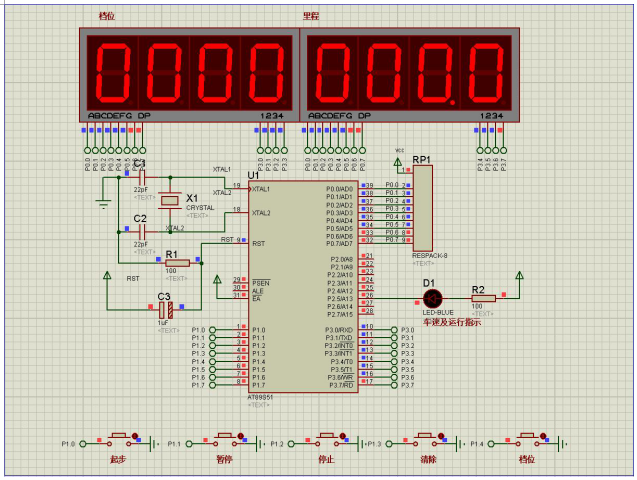Viewport: 637px width, 480px height.
Task: Select the U1 AT89S51 microcontroller body
Action: [x=303, y=287]
